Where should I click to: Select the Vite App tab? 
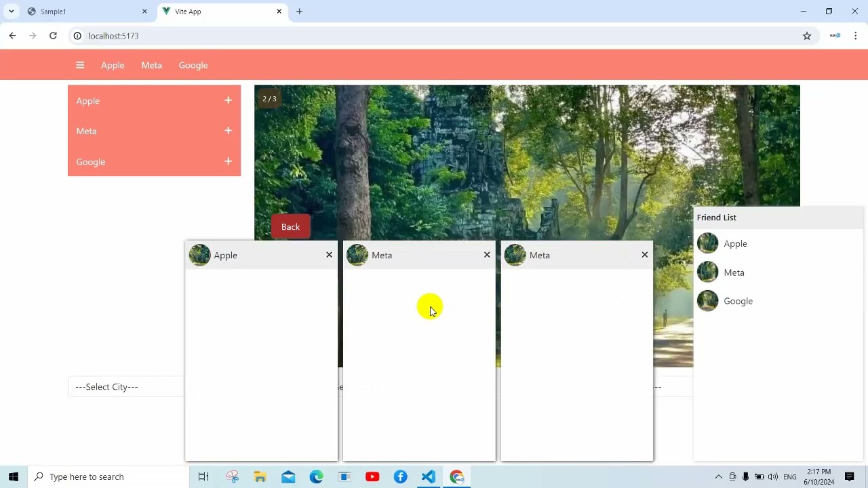pyautogui.click(x=222, y=12)
